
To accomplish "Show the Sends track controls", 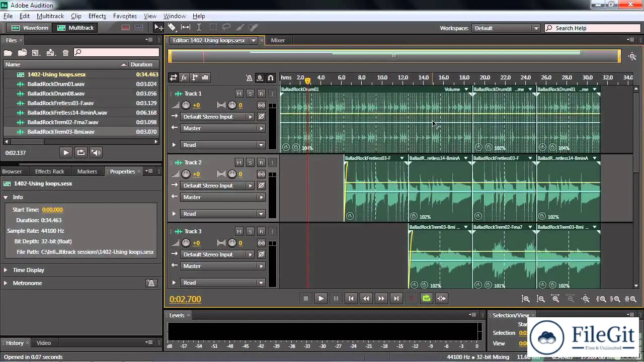I will [x=194, y=77].
